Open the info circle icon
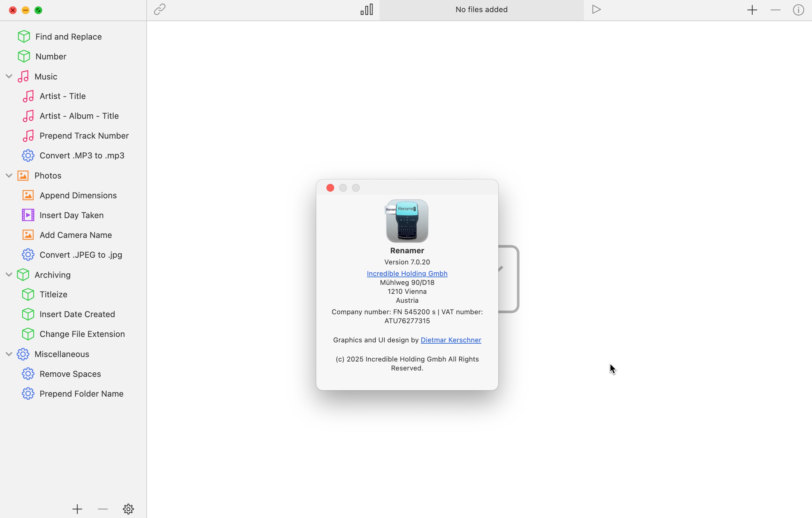The image size is (812, 518). coord(798,10)
